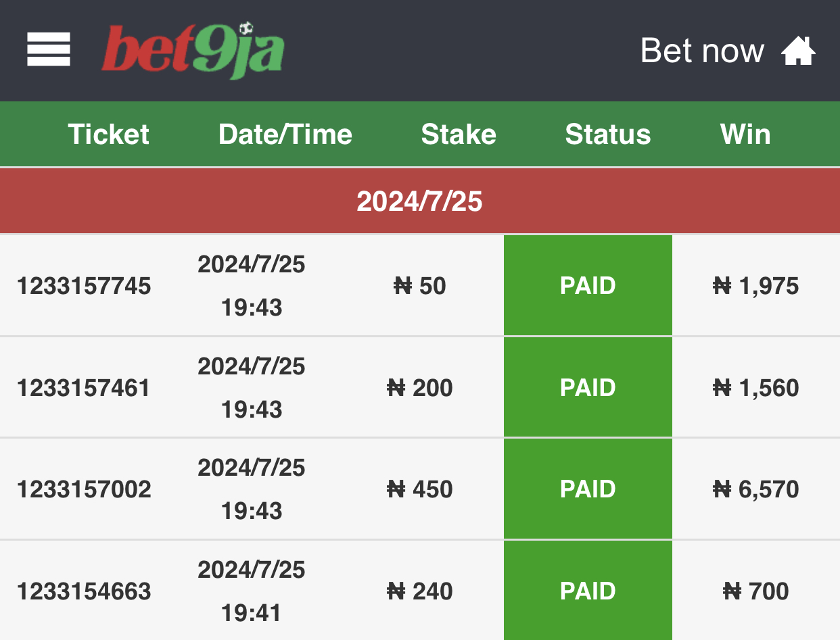Image resolution: width=840 pixels, height=640 pixels.
Task: Collapse the 2024/7/25 date section
Action: [x=420, y=201]
